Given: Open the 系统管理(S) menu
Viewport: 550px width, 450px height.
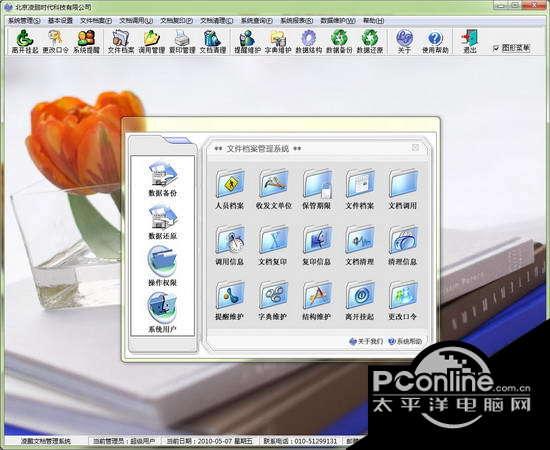Looking at the screenshot, I should click(x=24, y=21).
